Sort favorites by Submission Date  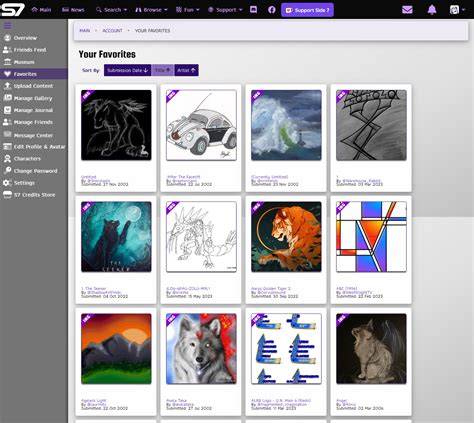click(127, 70)
